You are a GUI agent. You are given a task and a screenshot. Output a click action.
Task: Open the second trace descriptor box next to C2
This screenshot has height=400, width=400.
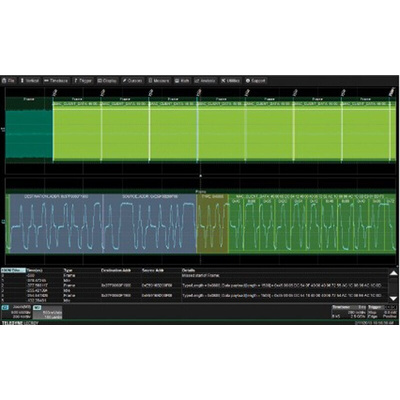47,312
